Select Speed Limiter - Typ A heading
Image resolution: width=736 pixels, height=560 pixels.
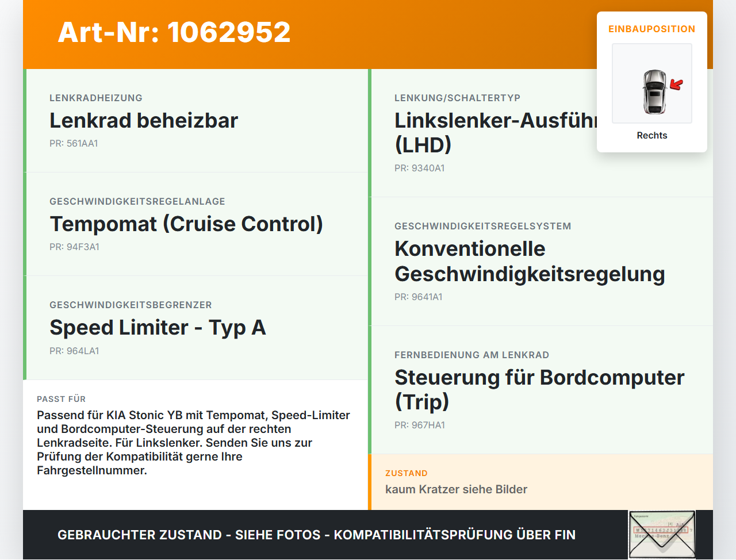point(158,327)
